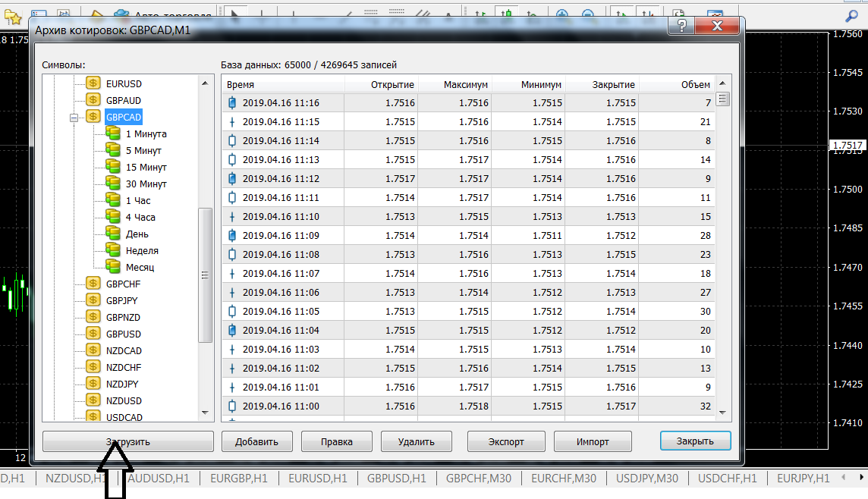
Task: Click the question mark help button in dialog title
Action: pos(682,26)
